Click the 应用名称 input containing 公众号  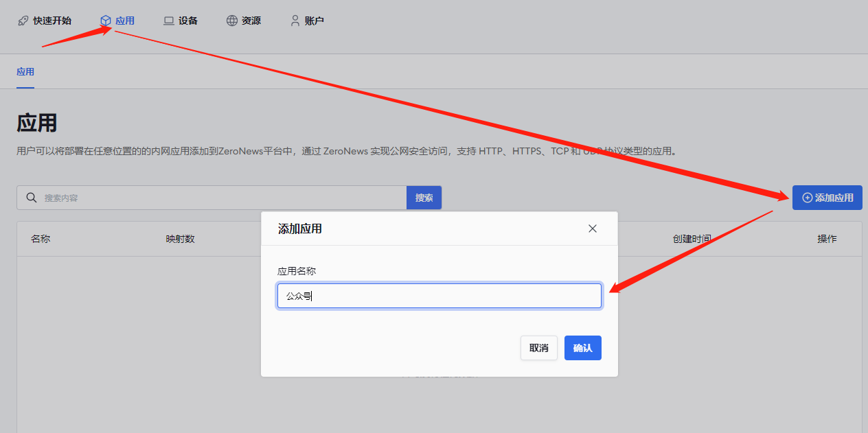pyautogui.click(x=439, y=296)
